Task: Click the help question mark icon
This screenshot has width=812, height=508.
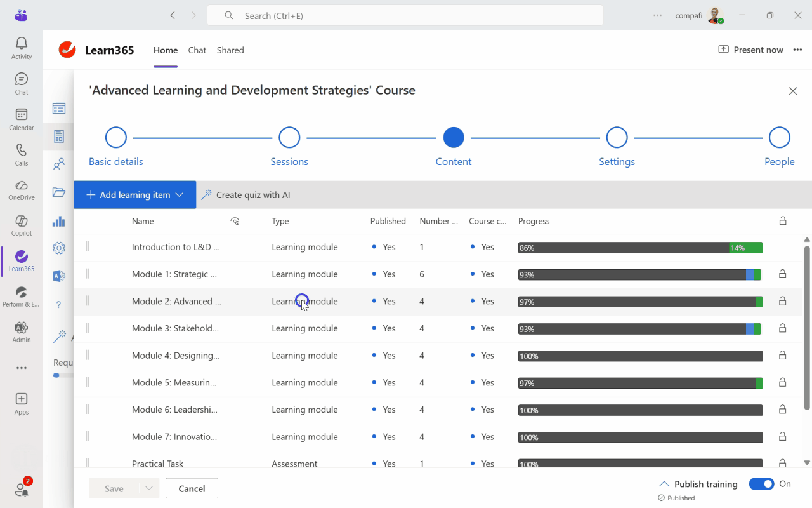Action: (58, 304)
